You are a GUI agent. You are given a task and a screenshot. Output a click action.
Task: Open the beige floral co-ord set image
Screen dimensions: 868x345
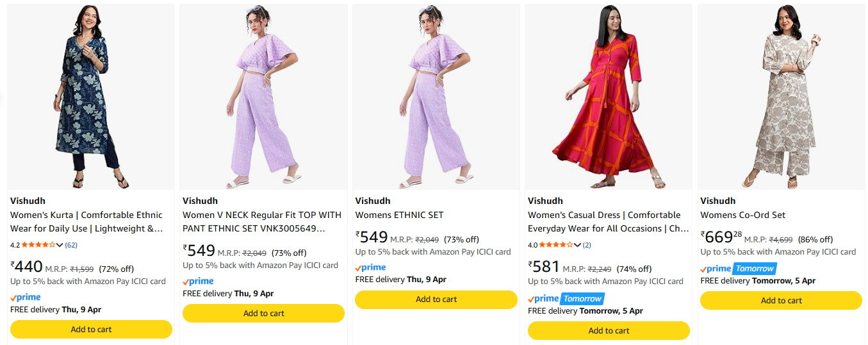click(781, 97)
